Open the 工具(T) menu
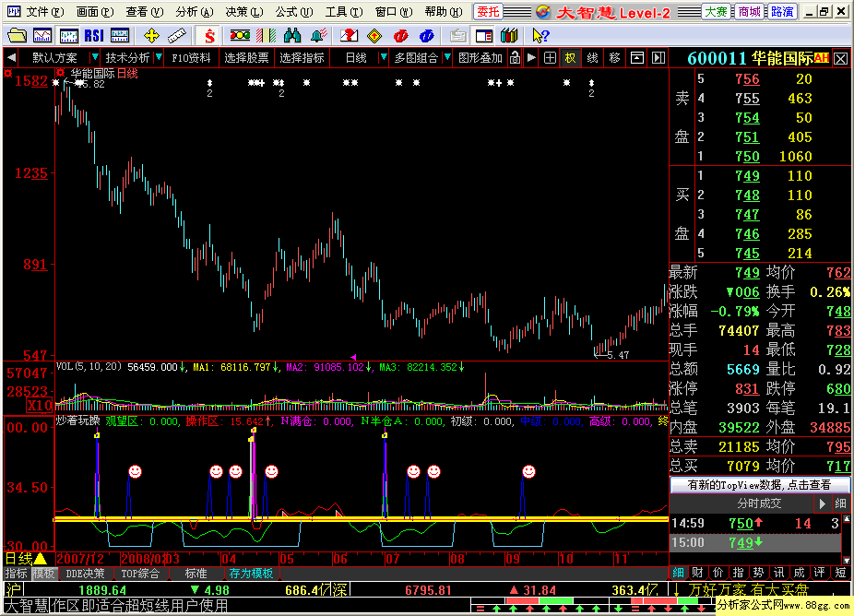Screen dimensions: 854x616 pyautogui.click(x=344, y=11)
